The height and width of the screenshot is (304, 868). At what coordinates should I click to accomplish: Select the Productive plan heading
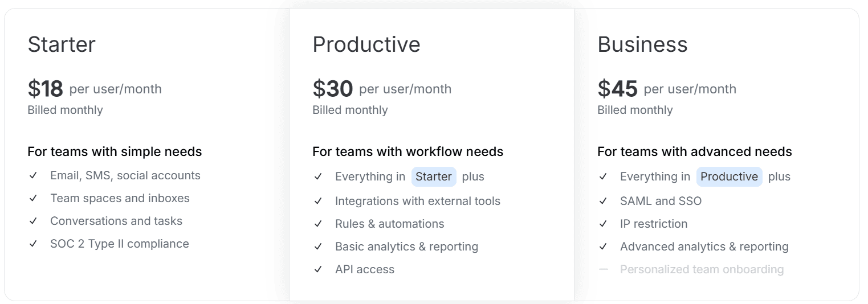(x=366, y=44)
